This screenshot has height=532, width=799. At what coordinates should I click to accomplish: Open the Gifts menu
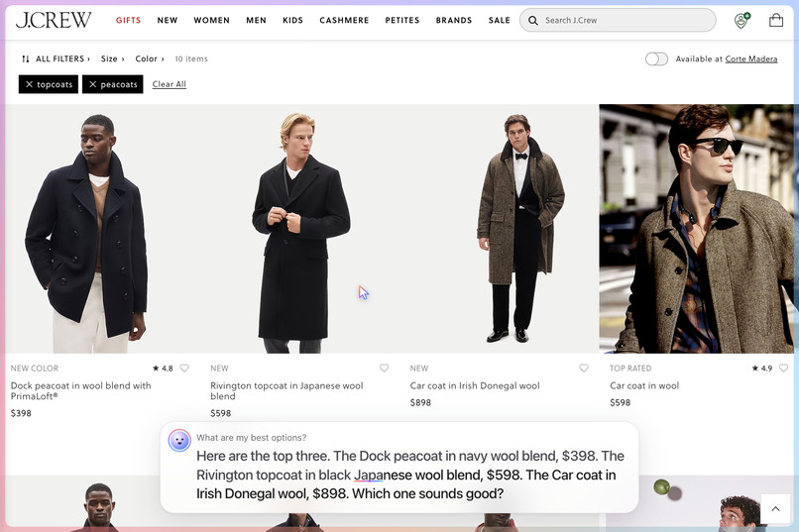point(129,21)
